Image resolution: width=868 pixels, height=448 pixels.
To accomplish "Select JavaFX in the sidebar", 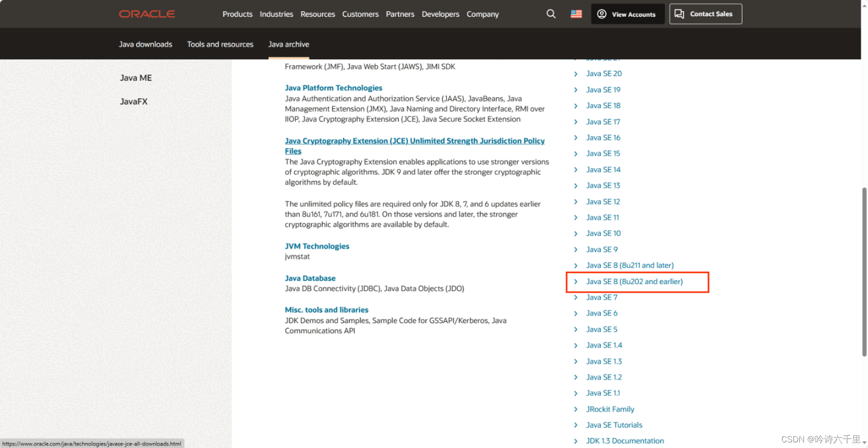I will pos(134,102).
